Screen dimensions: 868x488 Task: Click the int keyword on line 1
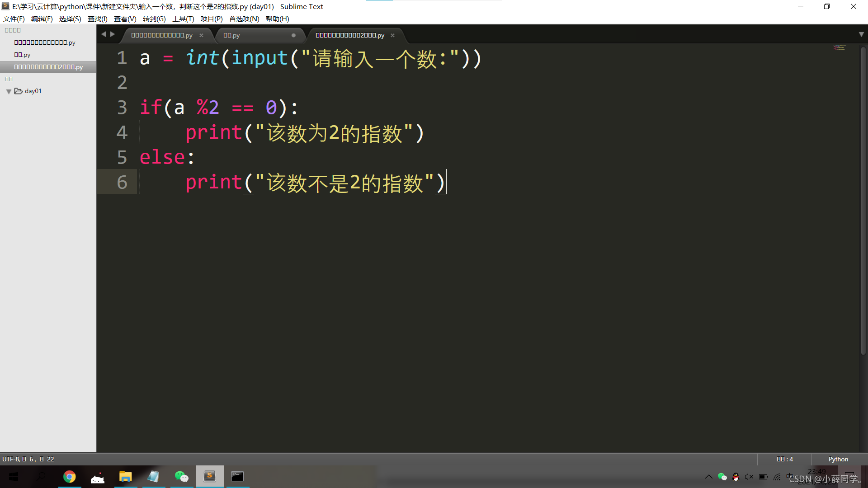tap(202, 58)
